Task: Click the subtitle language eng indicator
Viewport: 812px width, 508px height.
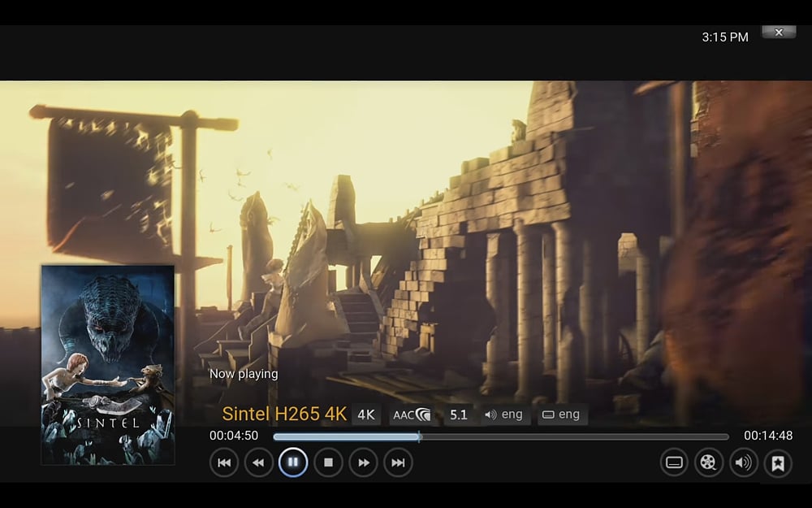Action: click(x=562, y=415)
